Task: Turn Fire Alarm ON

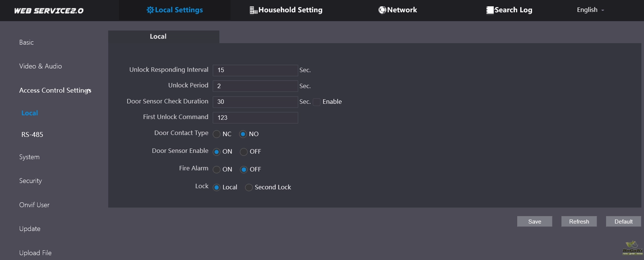Action: (x=217, y=170)
